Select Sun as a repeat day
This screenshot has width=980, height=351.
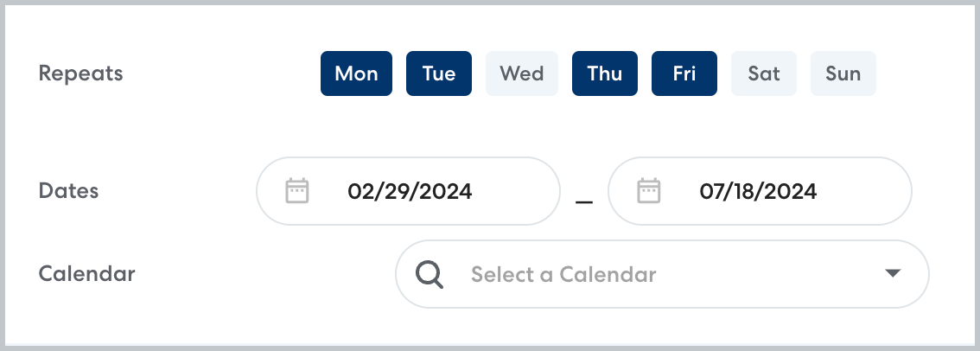[843, 73]
